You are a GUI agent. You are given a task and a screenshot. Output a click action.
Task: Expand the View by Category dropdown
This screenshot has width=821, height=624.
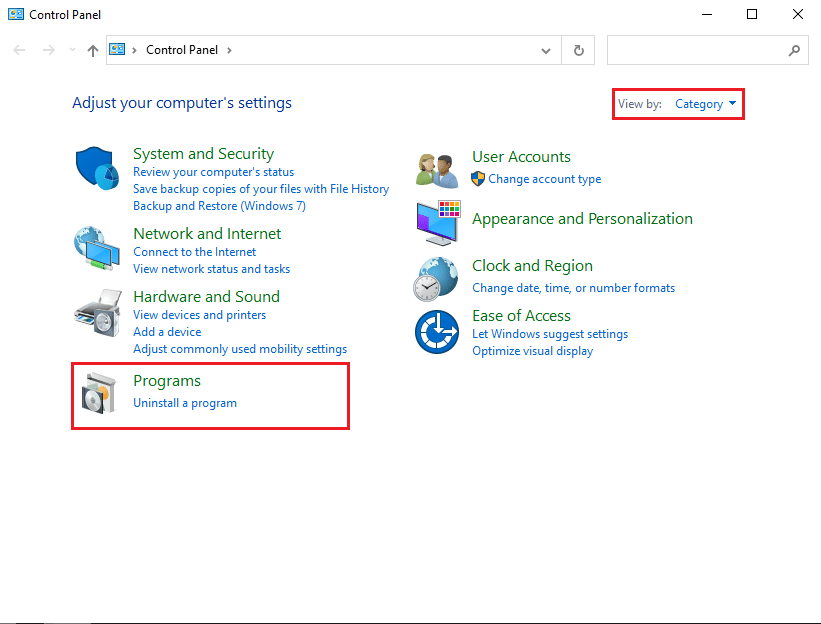tap(706, 104)
